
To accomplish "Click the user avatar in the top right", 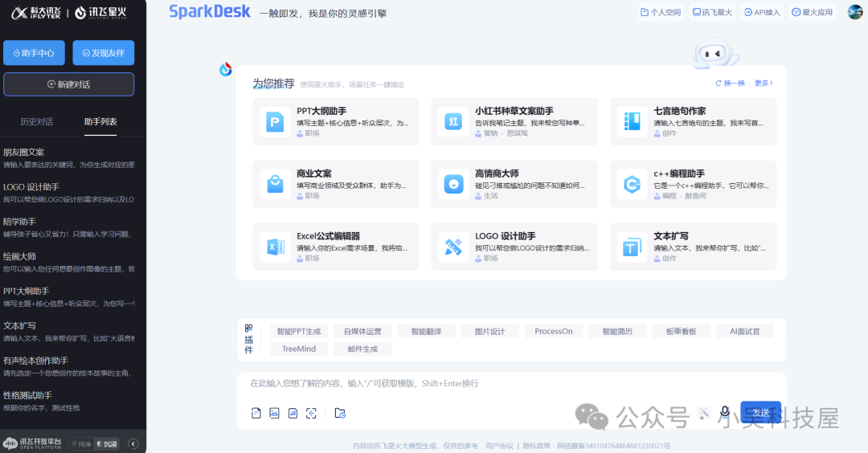I will click(855, 11).
